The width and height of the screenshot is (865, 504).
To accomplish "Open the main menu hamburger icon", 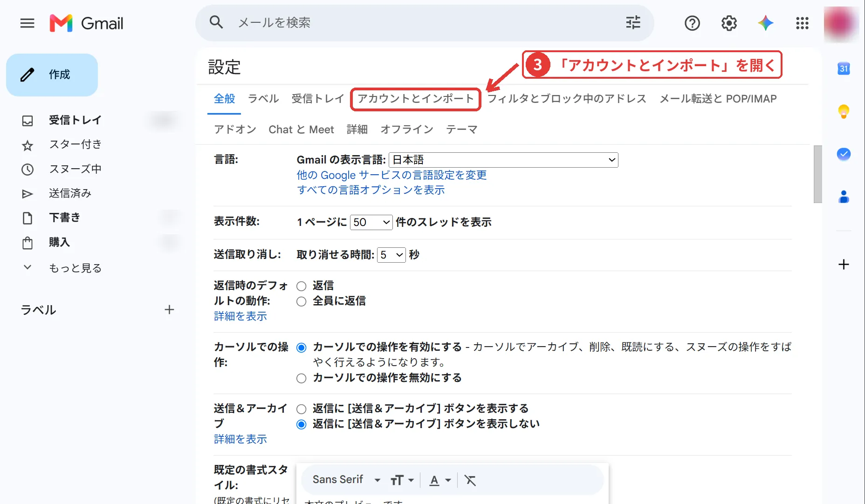I will pos(27,23).
